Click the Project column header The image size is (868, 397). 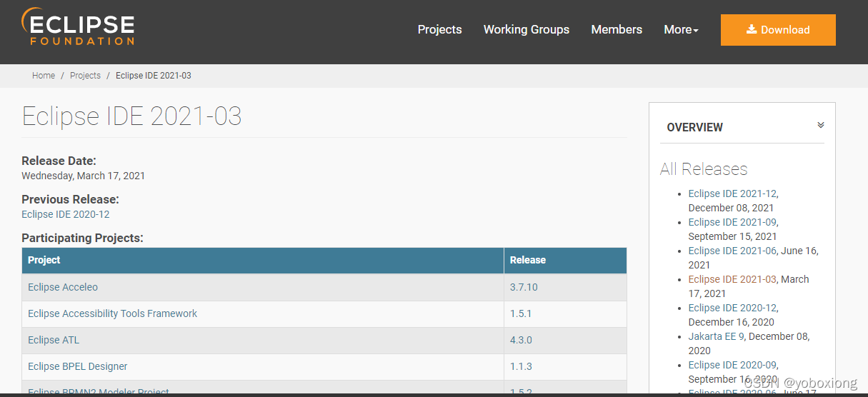pyautogui.click(x=263, y=261)
